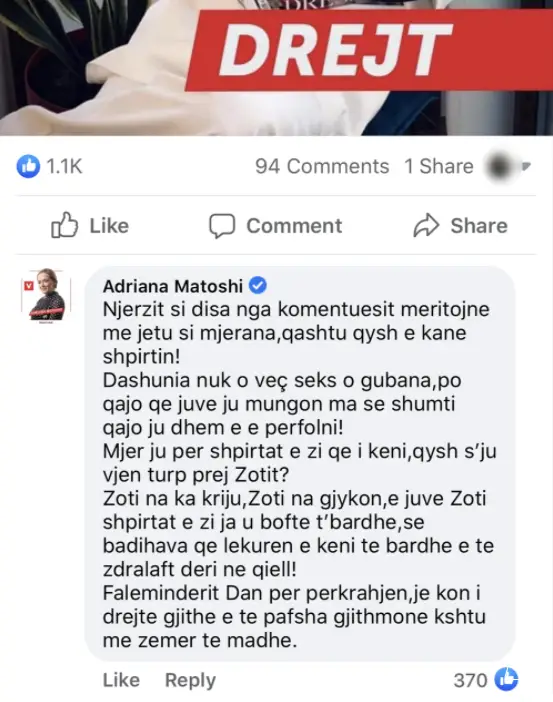
Task: Click the blue thumbs-up reaction icon near 1.1K
Action: [28, 166]
